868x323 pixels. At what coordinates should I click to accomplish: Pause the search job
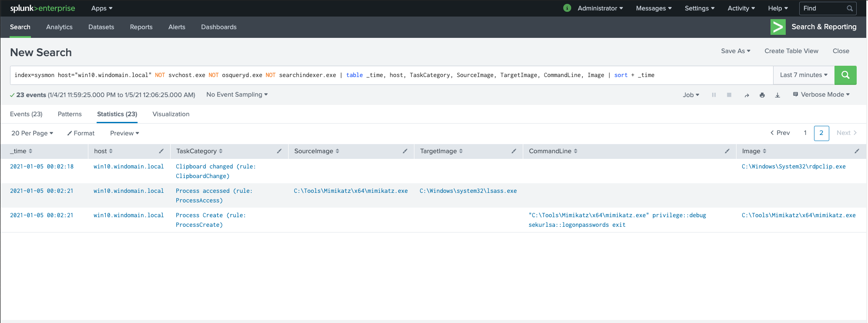[x=714, y=95]
